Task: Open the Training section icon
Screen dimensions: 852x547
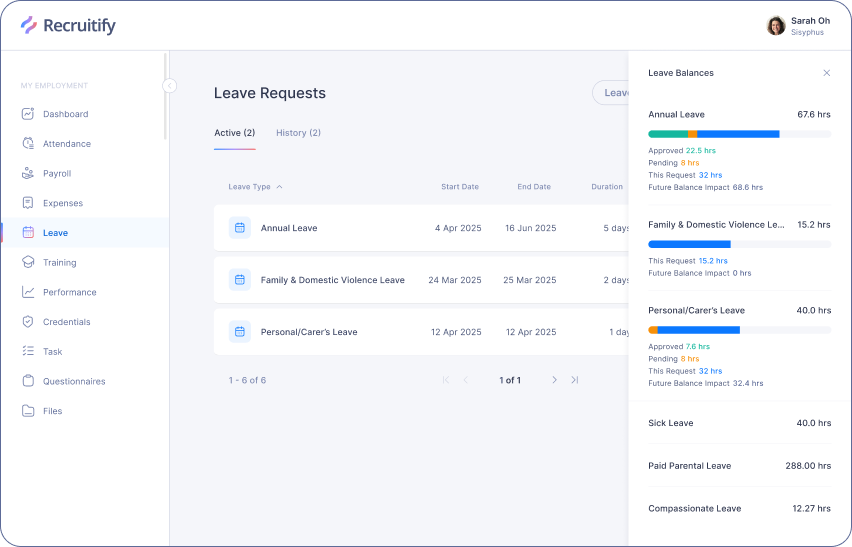Action: click(x=28, y=262)
